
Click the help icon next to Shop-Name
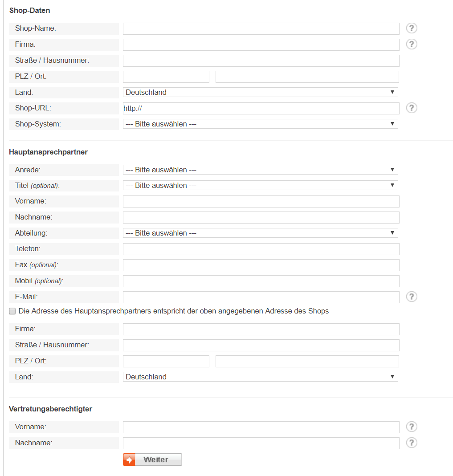pyautogui.click(x=412, y=28)
